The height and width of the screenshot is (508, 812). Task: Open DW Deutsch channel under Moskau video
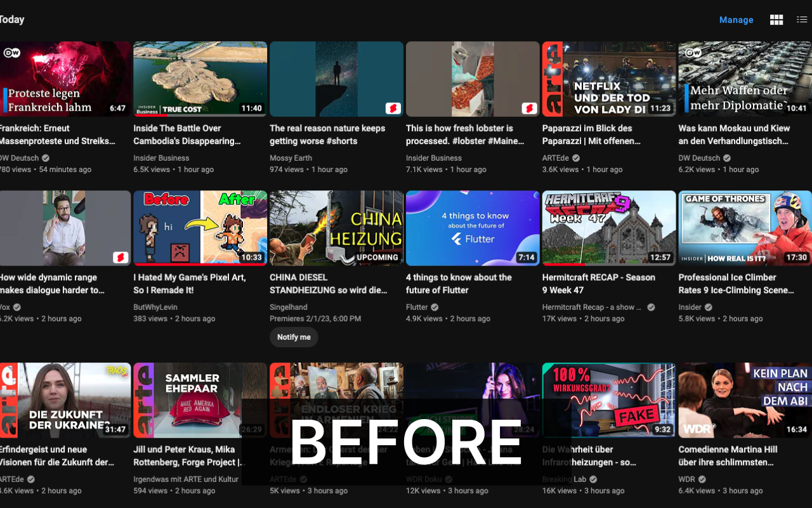[x=699, y=158]
